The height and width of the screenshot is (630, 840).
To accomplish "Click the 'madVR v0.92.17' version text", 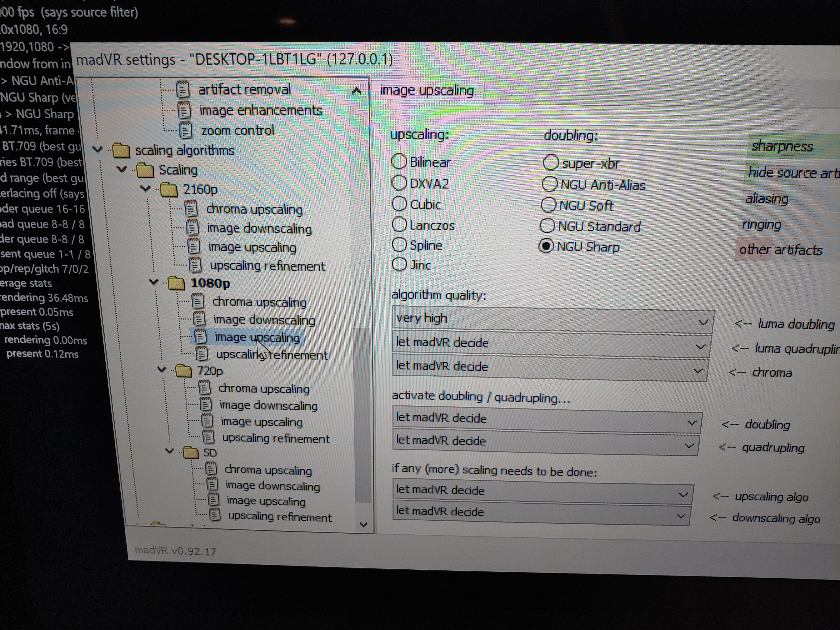I will 175,551.
